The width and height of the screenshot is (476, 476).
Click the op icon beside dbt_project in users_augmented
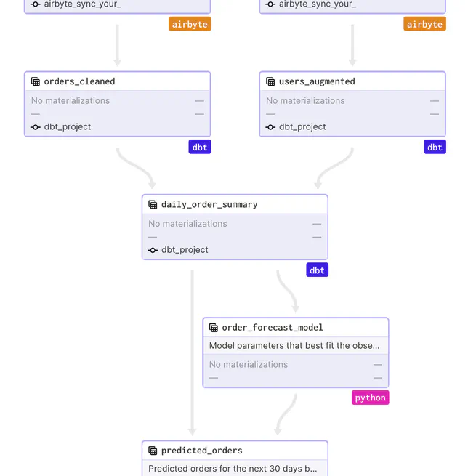point(270,127)
